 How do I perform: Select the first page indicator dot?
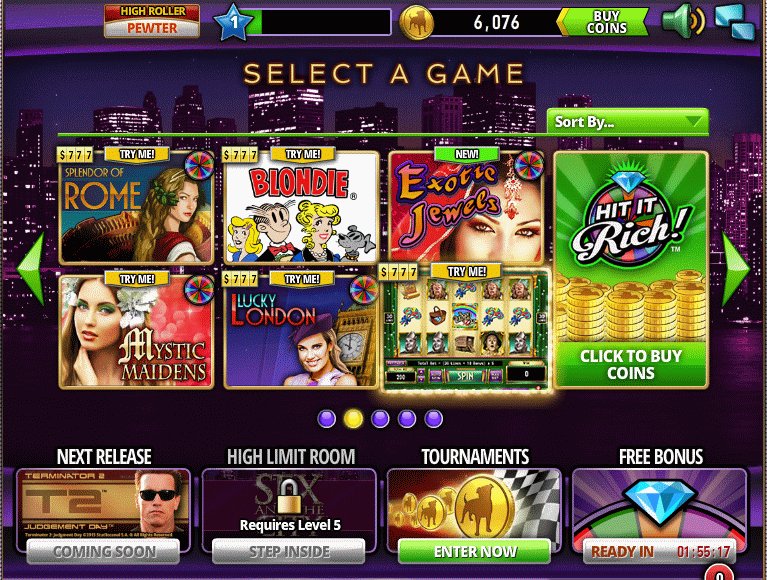(x=327, y=419)
